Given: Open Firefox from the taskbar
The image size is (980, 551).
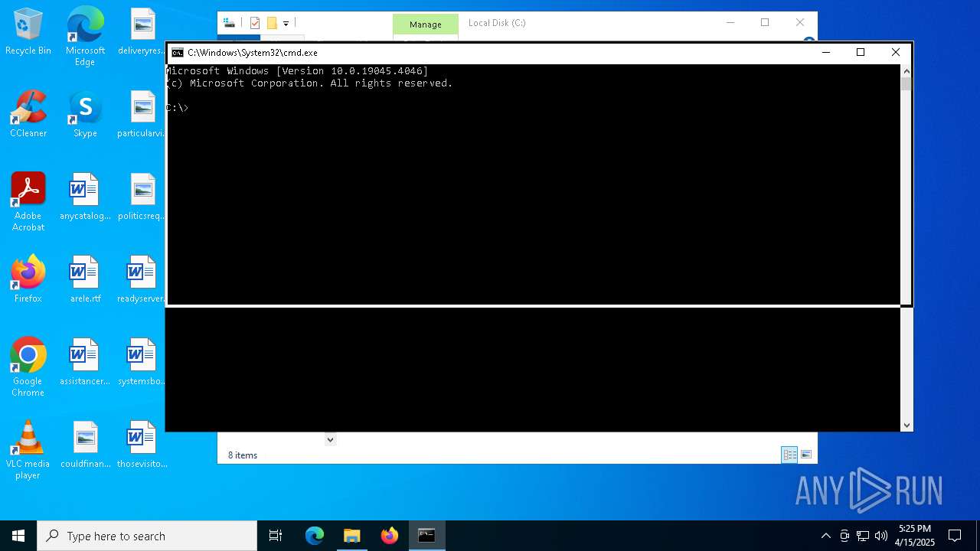Looking at the screenshot, I should [x=389, y=536].
